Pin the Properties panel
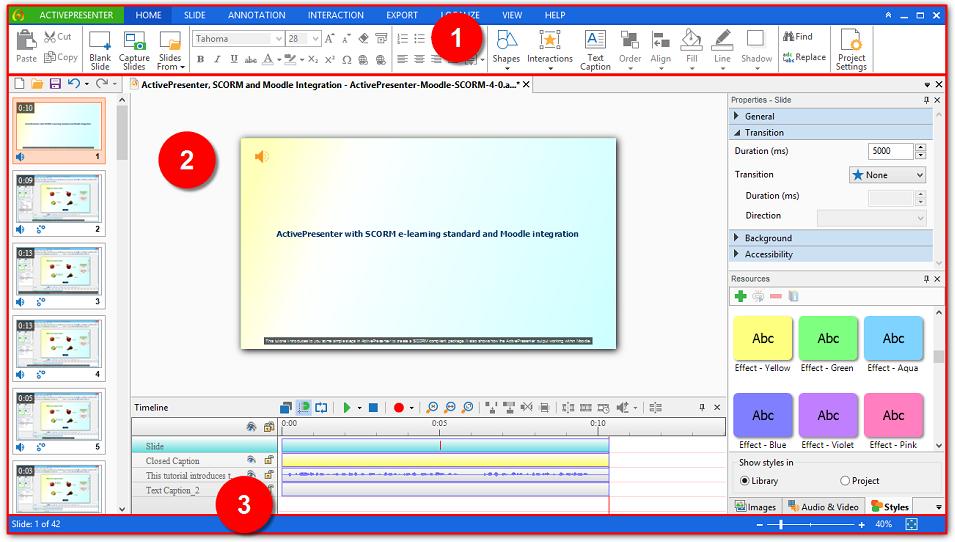Viewport: 955px width, 542px height. click(x=926, y=100)
